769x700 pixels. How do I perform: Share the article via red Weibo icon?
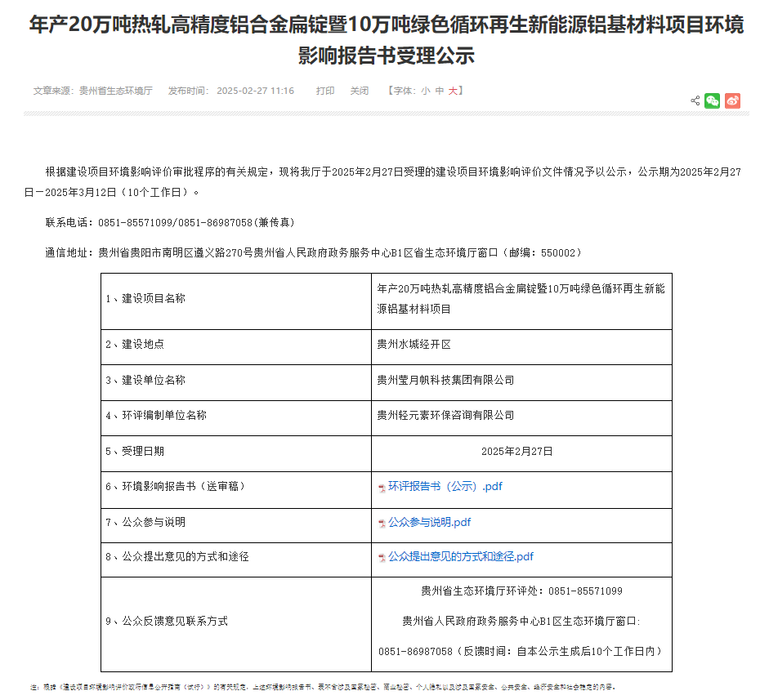pos(732,101)
